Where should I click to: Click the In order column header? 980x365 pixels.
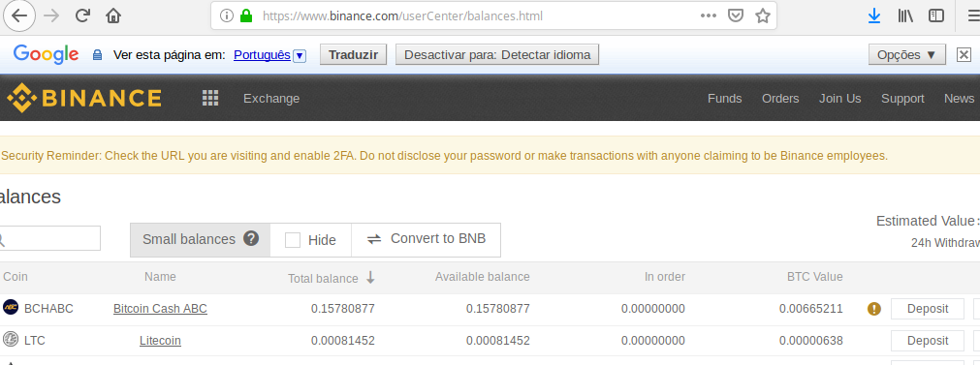pos(665,276)
